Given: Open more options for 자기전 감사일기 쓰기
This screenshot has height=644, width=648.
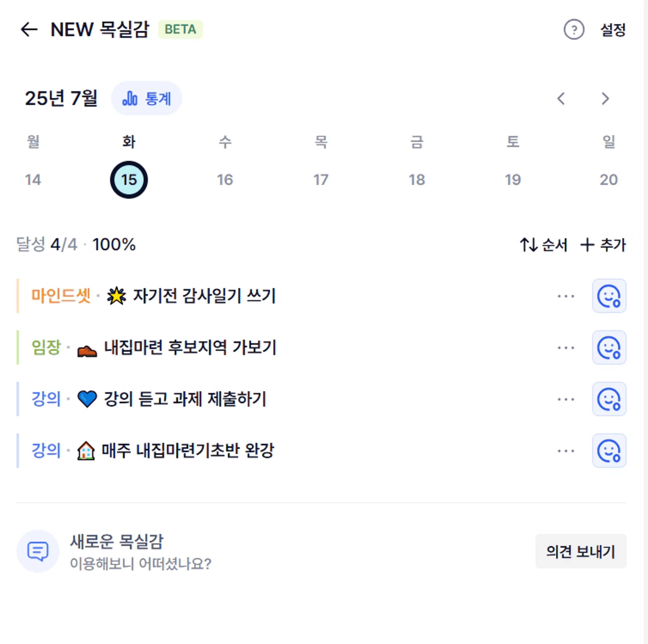Looking at the screenshot, I should (566, 296).
